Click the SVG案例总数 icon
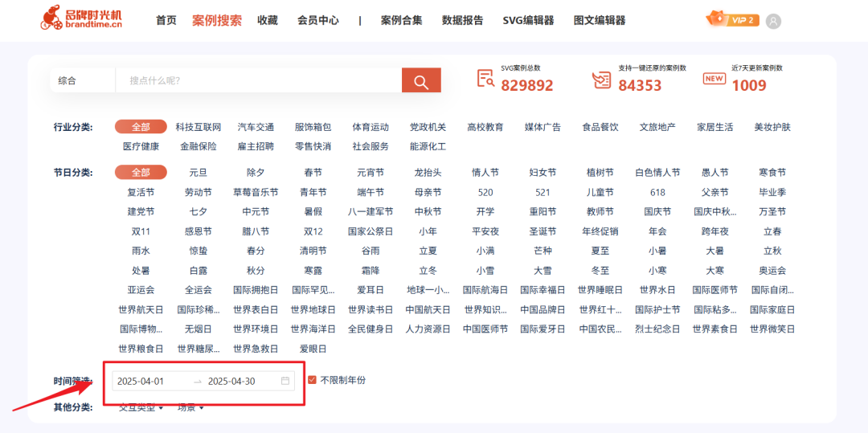Screen dimensions: 868x433 pyautogui.click(x=485, y=79)
